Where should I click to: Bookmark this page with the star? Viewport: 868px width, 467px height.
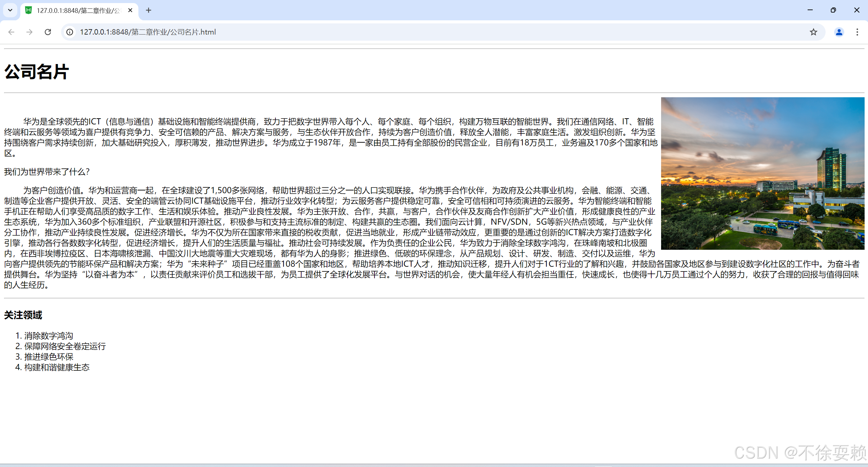coord(813,32)
